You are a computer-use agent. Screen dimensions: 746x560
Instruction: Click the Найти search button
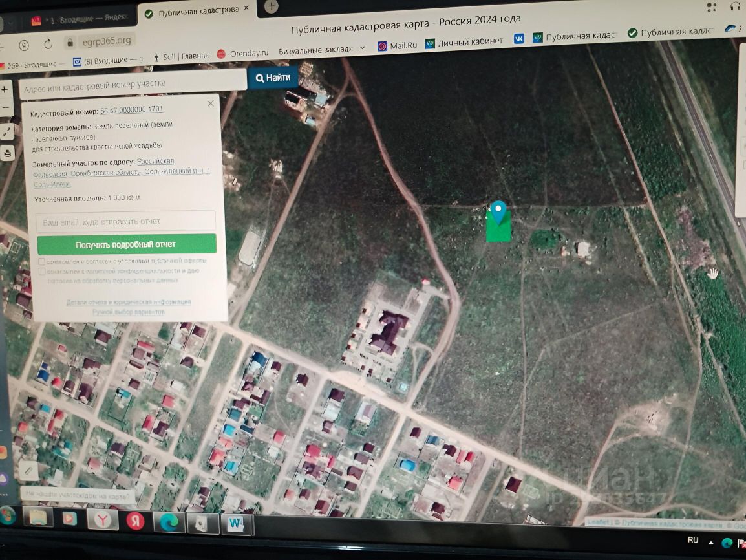[x=273, y=78]
